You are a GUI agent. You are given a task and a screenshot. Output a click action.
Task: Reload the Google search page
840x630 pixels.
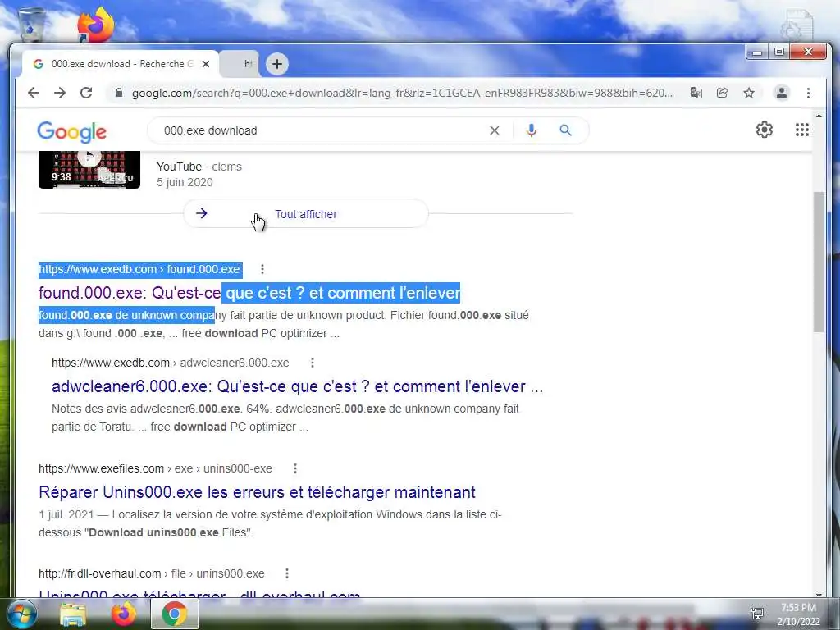tap(86, 93)
